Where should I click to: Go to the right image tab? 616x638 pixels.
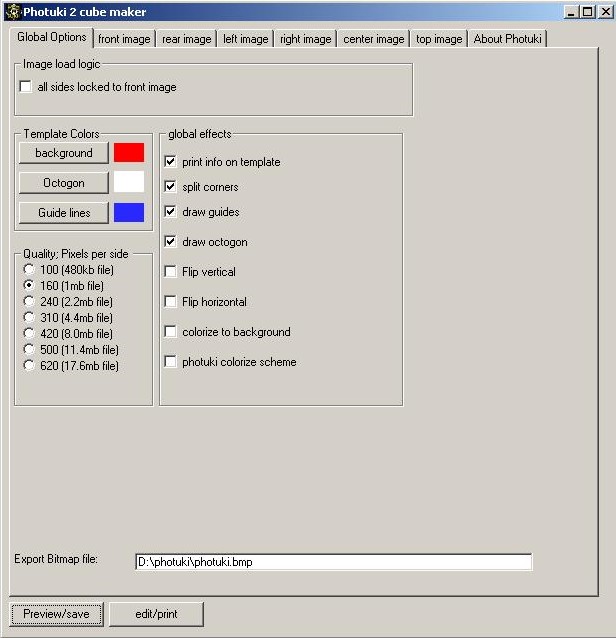click(306, 39)
